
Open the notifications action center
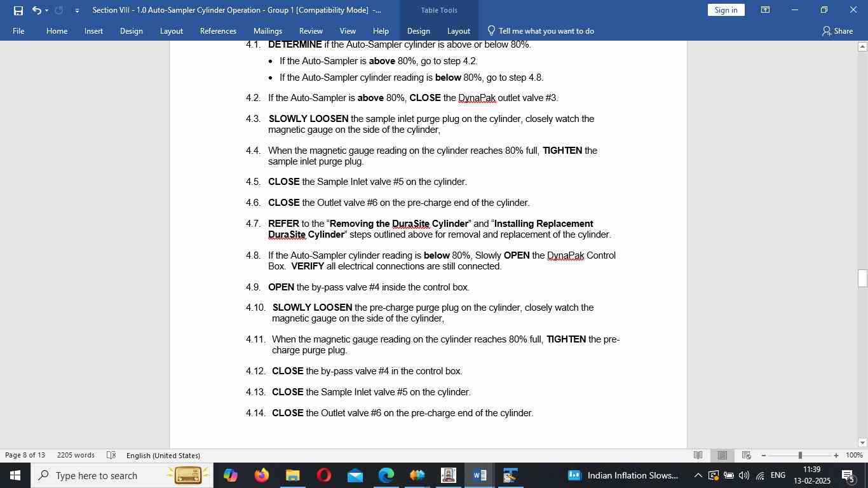pyautogui.click(x=849, y=475)
